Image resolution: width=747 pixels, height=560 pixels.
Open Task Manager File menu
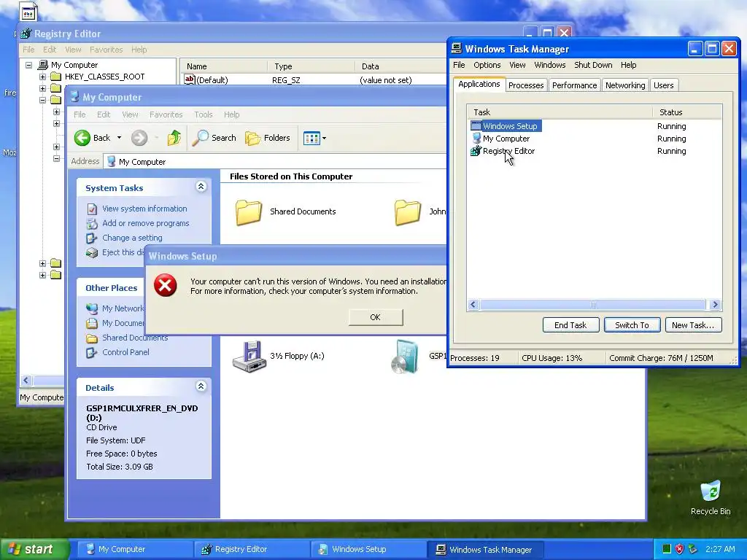pos(459,65)
